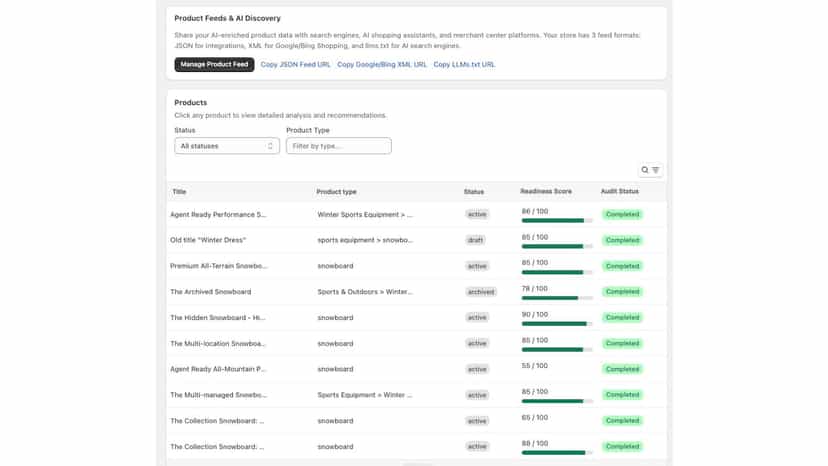Click the draft status badge
828x466 pixels.
coord(475,240)
